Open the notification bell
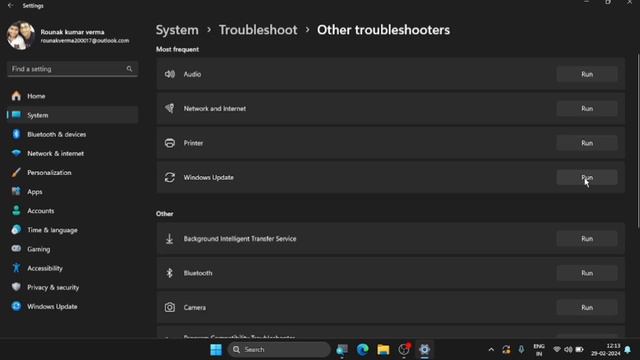Image resolution: width=640 pixels, height=360 pixels. 628,350
